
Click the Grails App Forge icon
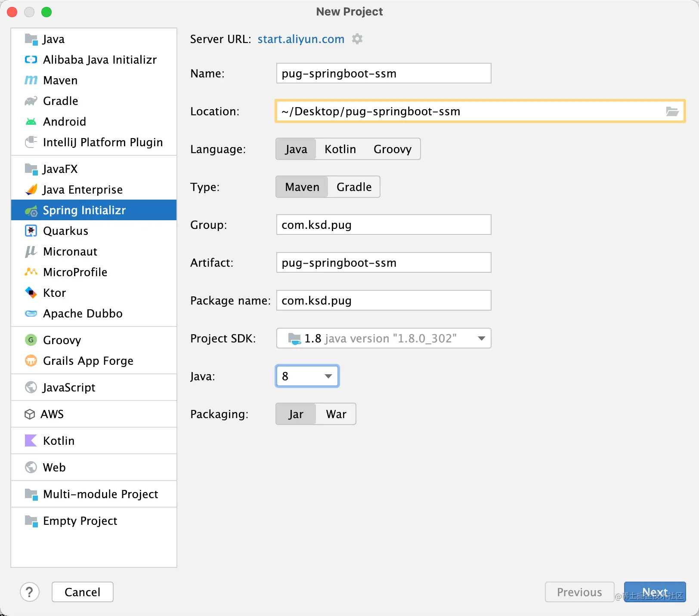(31, 360)
